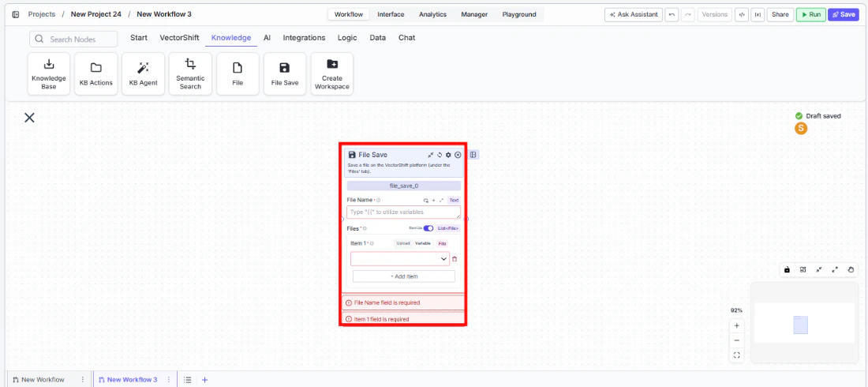Image resolution: width=868 pixels, height=387 pixels.
Task: Reset the File Save node with refresh icon
Action: (x=440, y=156)
